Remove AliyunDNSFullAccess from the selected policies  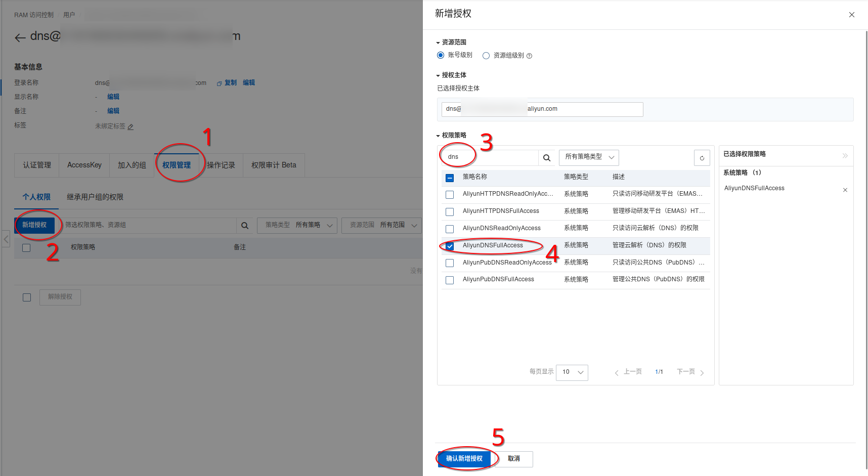tap(845, 190)
